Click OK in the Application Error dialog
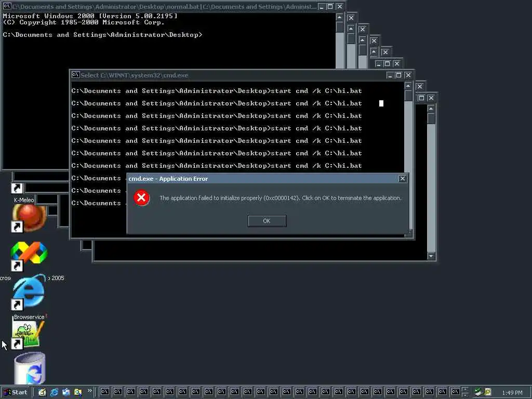This screenshot has width=532, height=399. pyautogui.click(x=267, y=221)
